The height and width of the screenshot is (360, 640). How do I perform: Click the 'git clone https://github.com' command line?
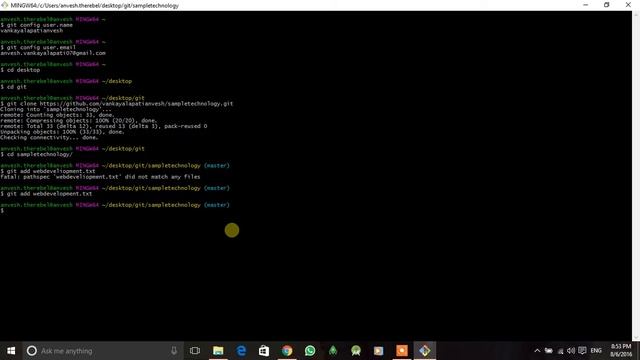click(117, 104)
